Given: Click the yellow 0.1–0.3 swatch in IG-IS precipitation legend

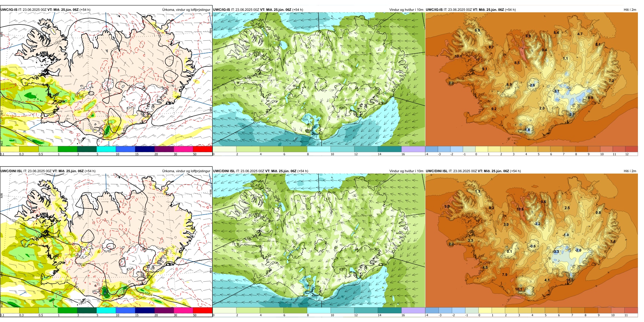Looking at the screenshot, I should point(10,149).
